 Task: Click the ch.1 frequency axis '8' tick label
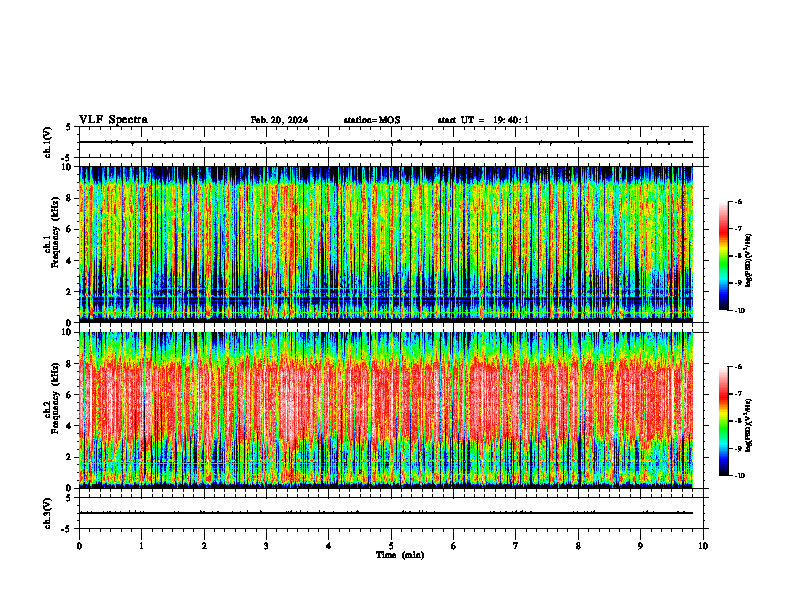pyautogui.click(x=69, y=198)
